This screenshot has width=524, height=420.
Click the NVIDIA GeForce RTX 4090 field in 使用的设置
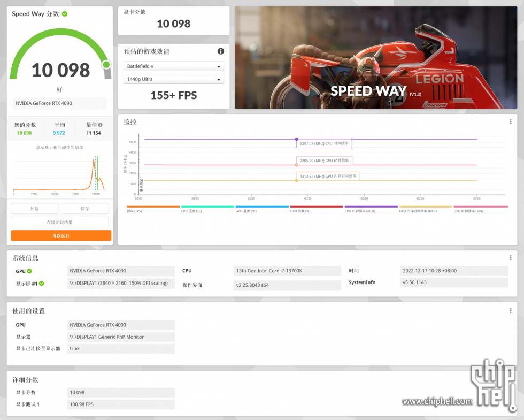(121, 325)
